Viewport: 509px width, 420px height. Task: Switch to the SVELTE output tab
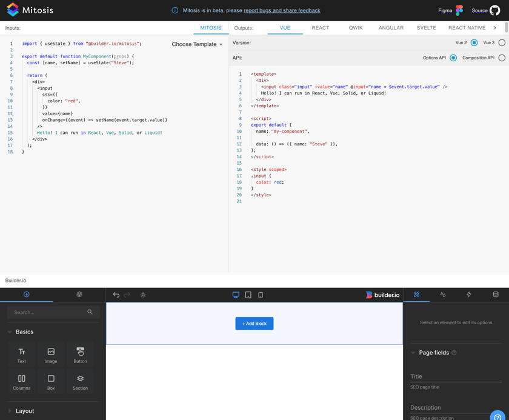click(427, 28)
